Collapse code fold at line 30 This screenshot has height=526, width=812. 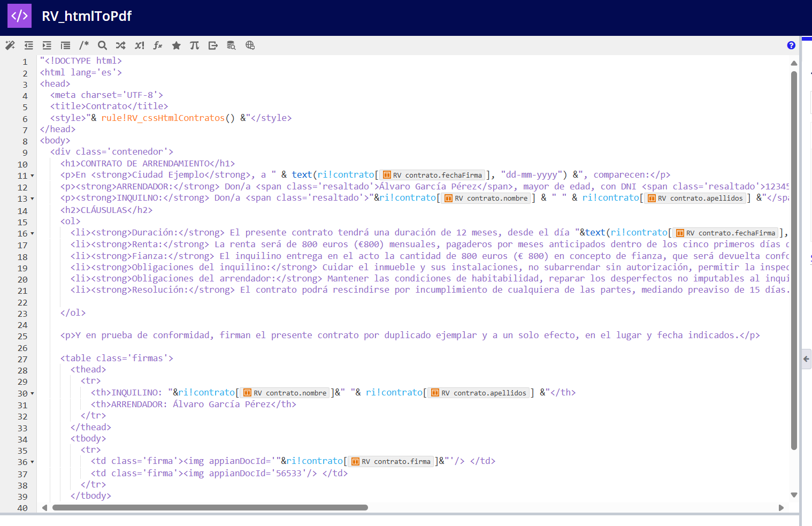(32, 394)
